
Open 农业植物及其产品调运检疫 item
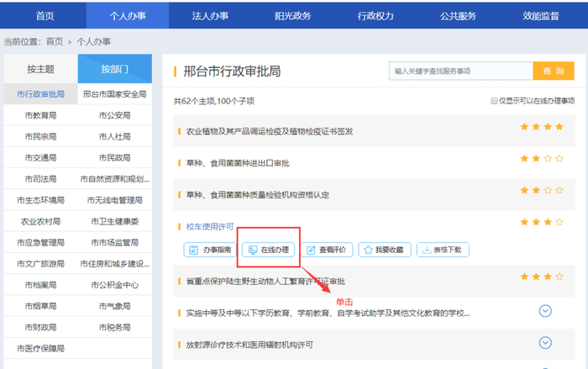[270, 131]
